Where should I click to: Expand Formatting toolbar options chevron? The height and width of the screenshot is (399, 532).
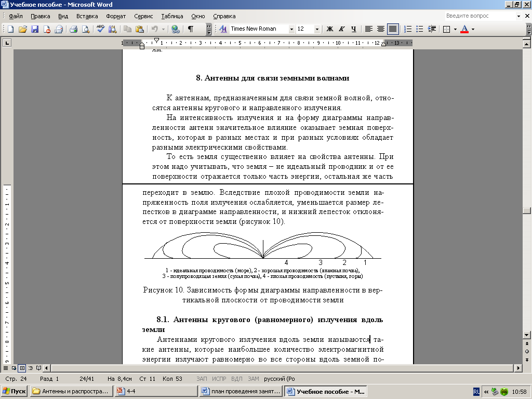(529, 29)
